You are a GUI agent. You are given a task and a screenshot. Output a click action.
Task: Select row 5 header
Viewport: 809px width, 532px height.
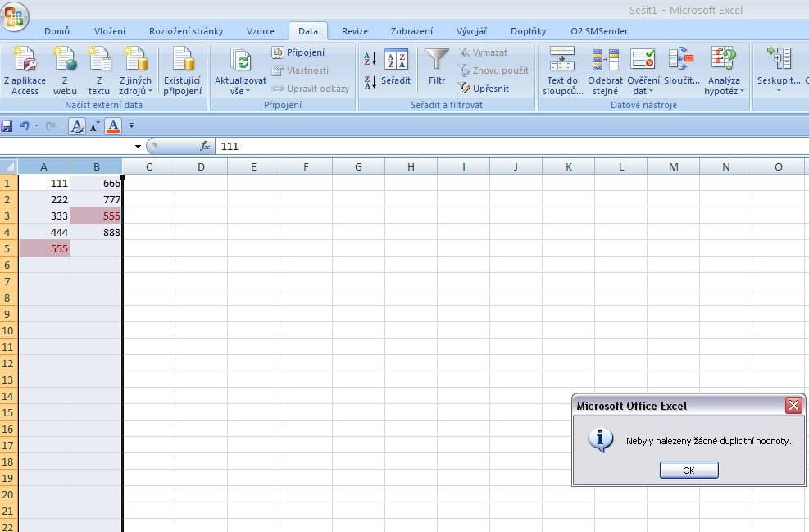(x=8, y=248)
